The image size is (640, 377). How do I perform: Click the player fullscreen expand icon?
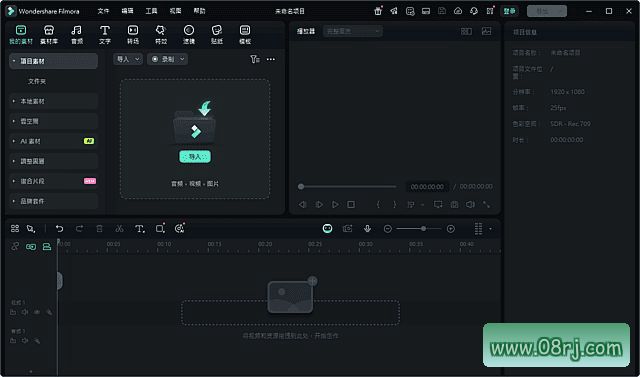(487, 204)
